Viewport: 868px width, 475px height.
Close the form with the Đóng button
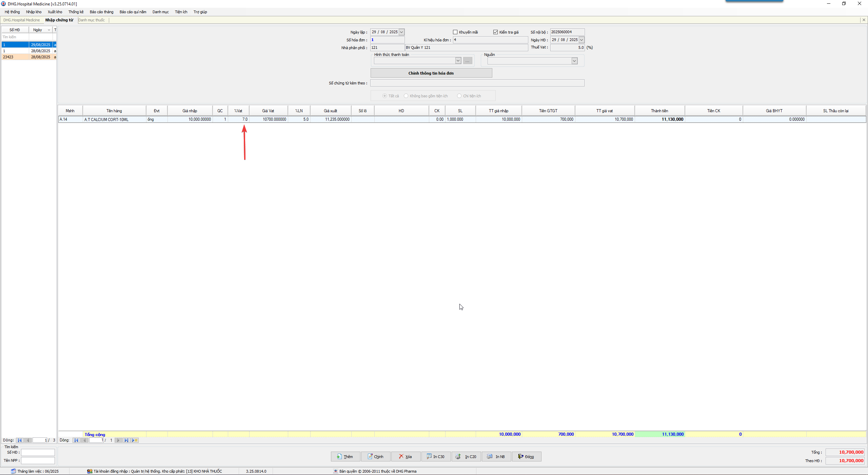click(526, 457)
